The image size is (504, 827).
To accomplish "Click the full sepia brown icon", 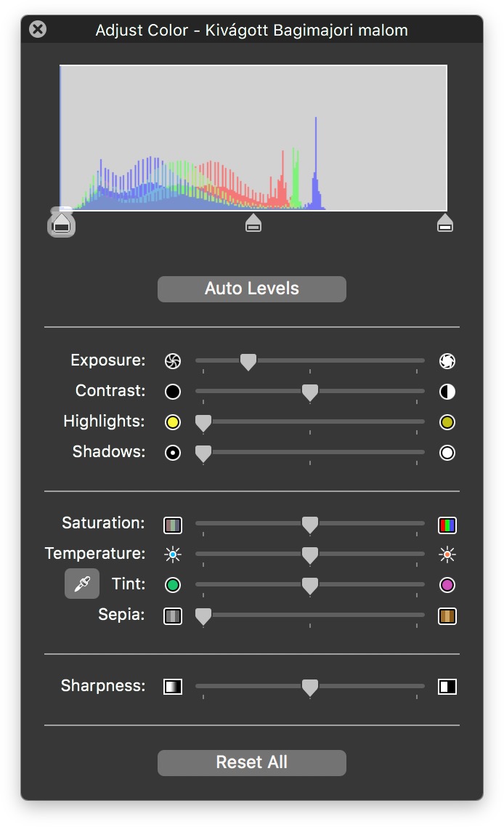I will [x=447, y=616].
